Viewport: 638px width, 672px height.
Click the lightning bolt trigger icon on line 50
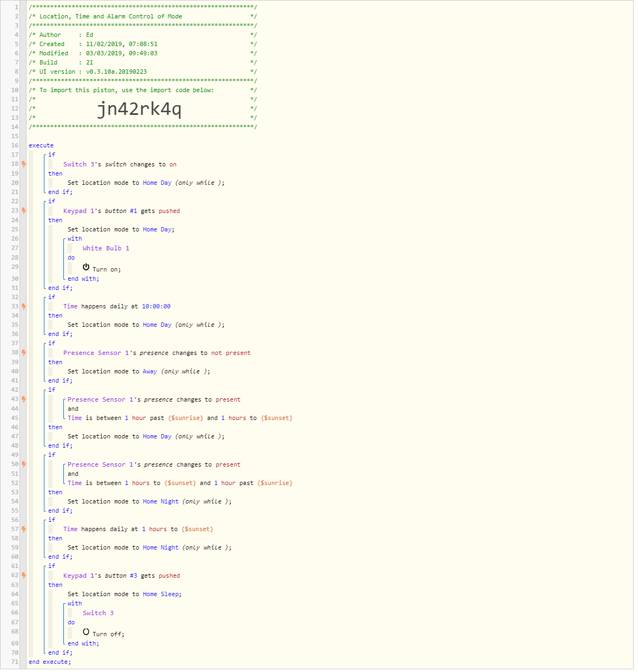point(23,464)
